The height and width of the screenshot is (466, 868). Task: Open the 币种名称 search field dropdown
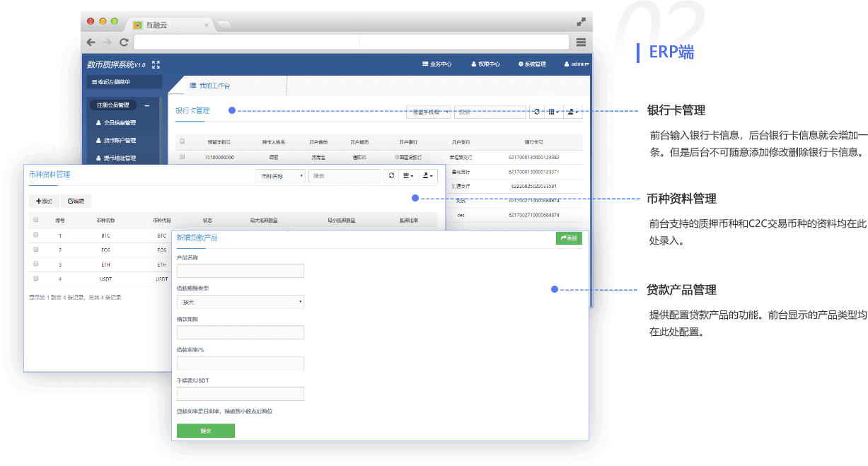pyautogui.click(x=280, y=176)
